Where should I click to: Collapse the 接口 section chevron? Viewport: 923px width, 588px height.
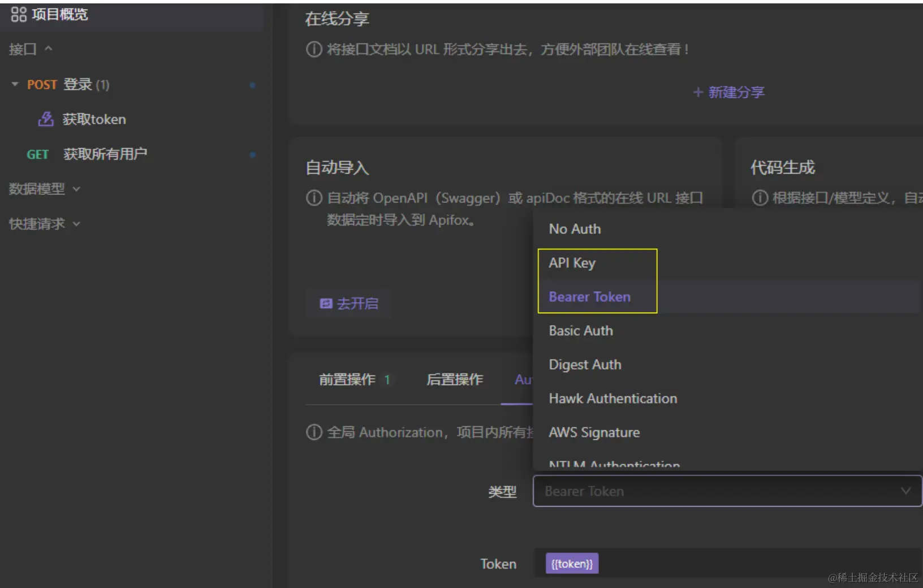(x=48, y=49)
